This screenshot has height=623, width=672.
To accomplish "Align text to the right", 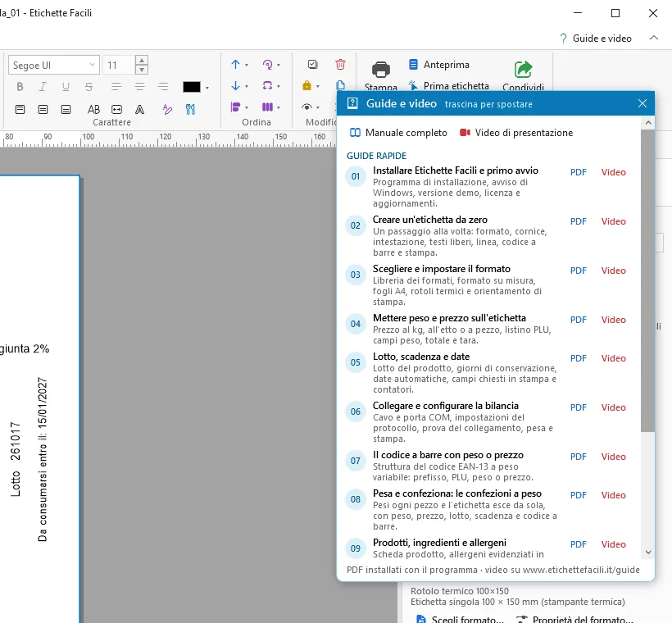I will click(x=163, y=87).
